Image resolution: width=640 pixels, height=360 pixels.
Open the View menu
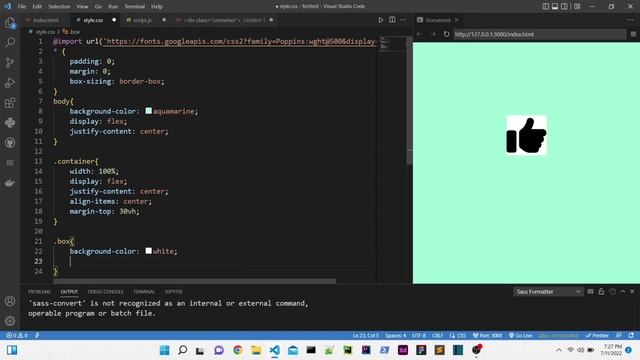[82, 7]
